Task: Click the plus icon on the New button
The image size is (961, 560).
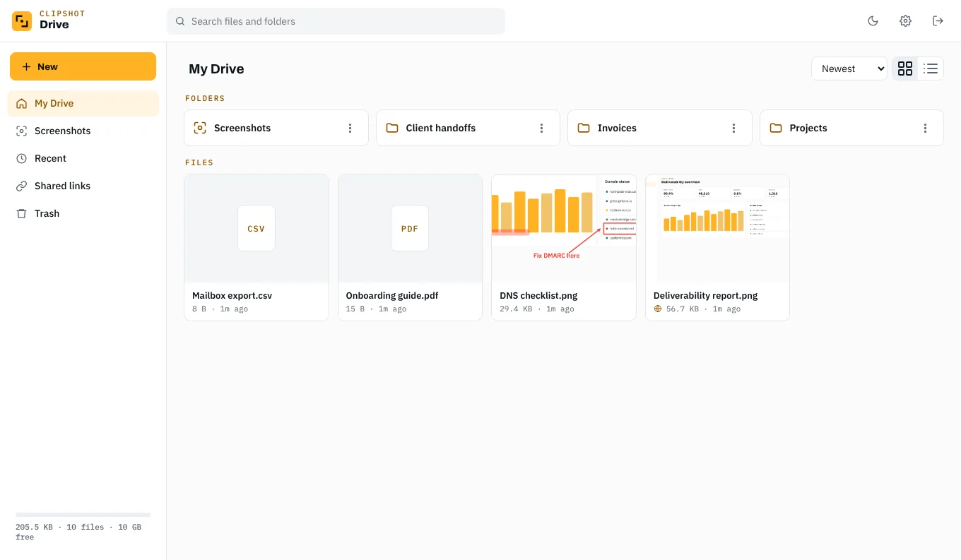Action: (26, 66)
